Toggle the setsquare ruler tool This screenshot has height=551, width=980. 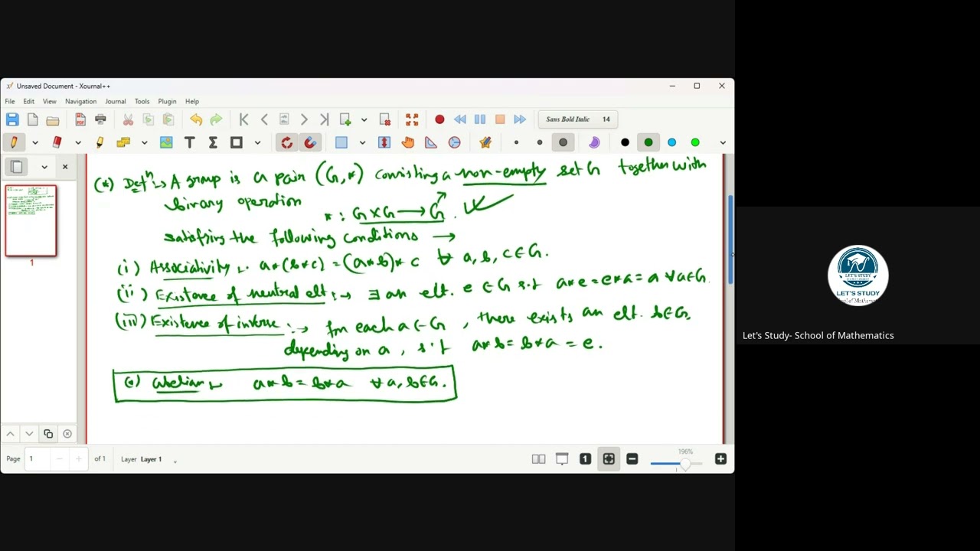pyautogui.click(x=431, y=142)
